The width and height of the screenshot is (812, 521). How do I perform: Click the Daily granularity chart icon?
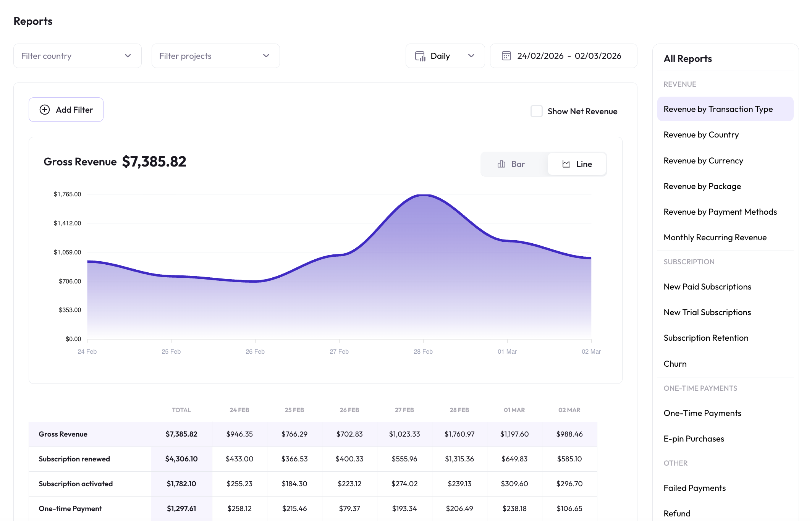tap(420, 56)
